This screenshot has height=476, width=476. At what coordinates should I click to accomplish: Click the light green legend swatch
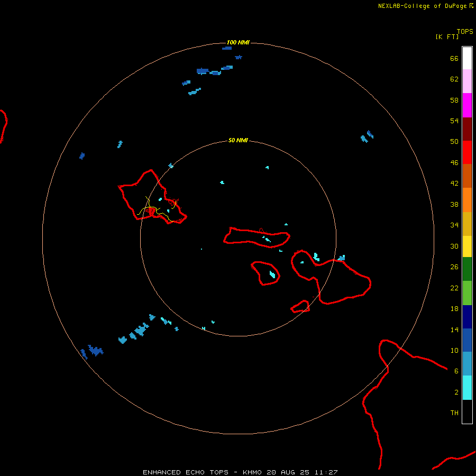click(x=467, y=293)
